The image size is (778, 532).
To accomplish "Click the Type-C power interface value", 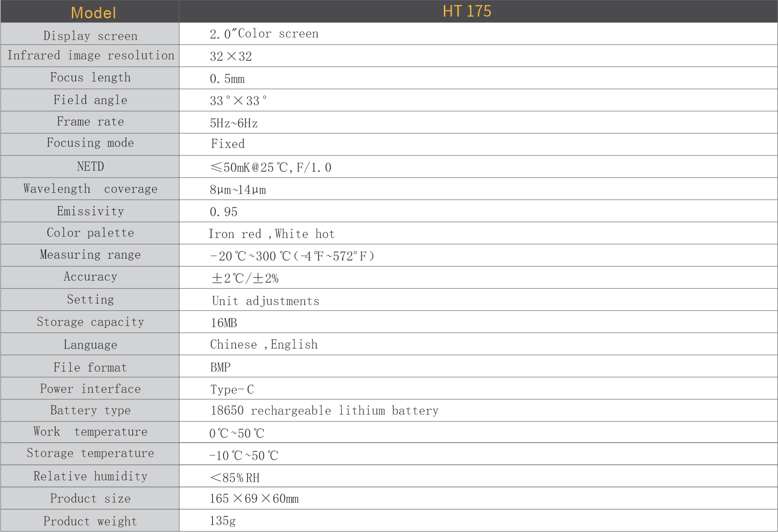I will click(232, 390).
